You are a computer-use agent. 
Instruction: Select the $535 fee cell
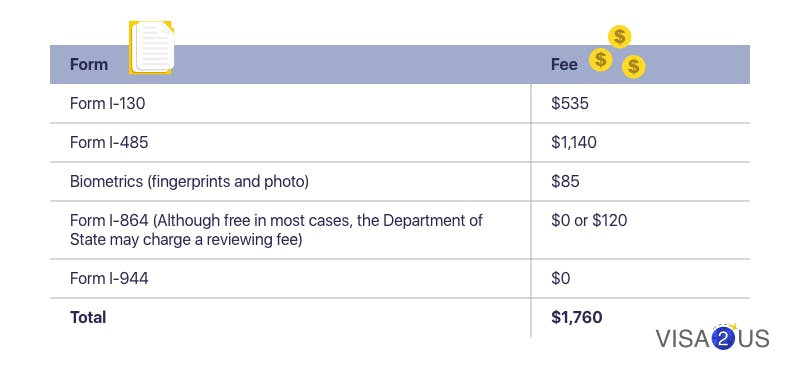point(570,104)
